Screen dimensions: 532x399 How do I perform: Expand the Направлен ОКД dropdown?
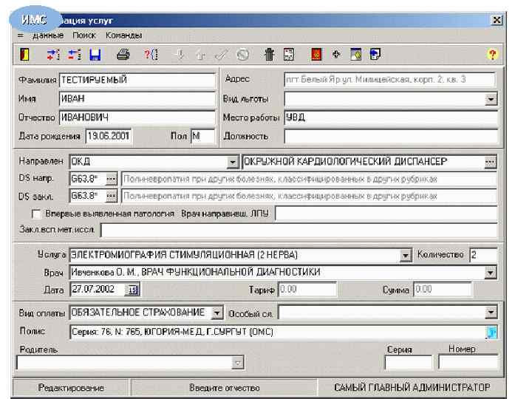pyautogui.click(x=233, y=162)
